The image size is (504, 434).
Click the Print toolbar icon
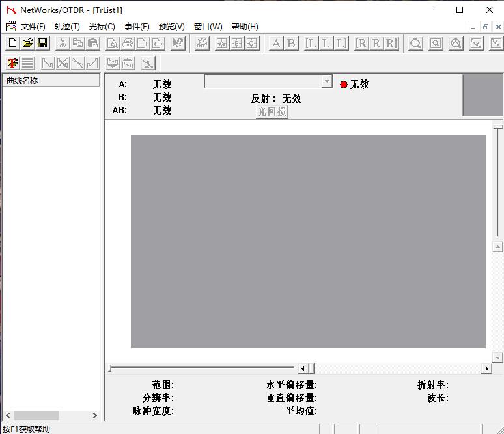(x=128, y=44)
